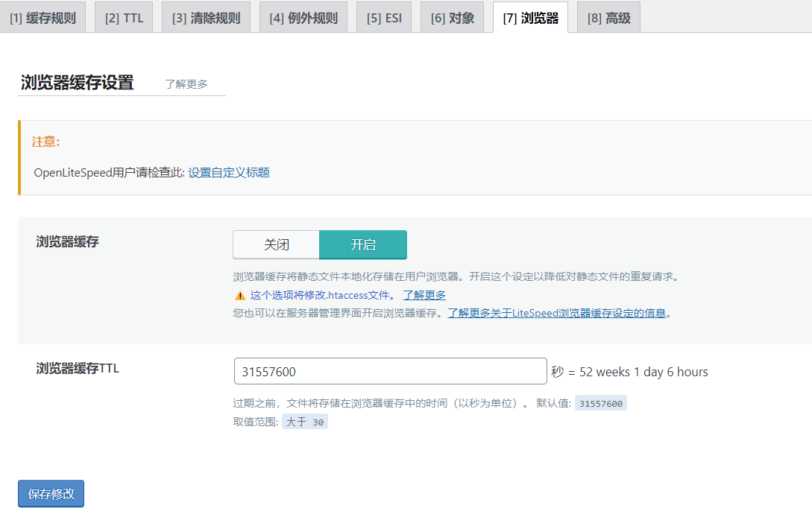Viewport: 812px width, 526px height.
Task: Click the yellow warning triangle icon
Action: tap(240, 295)
